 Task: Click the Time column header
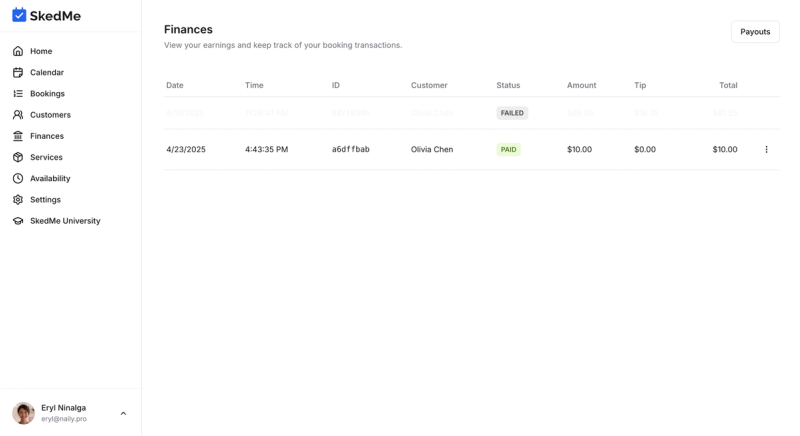[x=254, y=85]
